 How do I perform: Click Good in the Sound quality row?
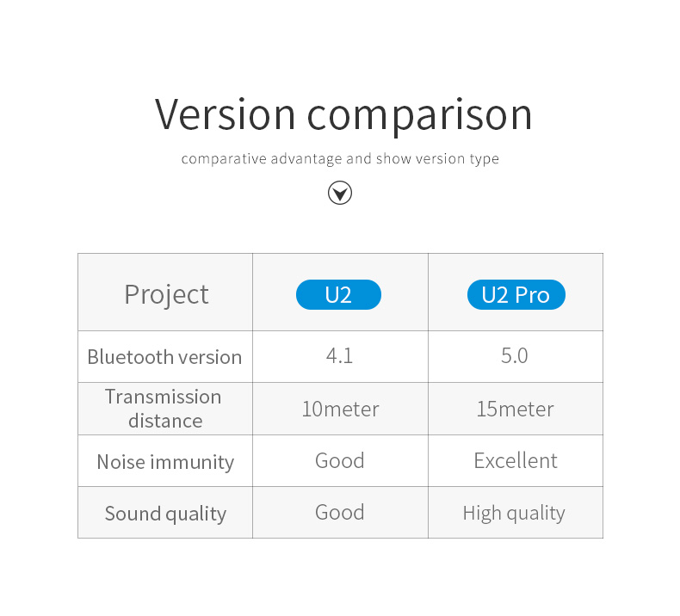click(341, 513)
